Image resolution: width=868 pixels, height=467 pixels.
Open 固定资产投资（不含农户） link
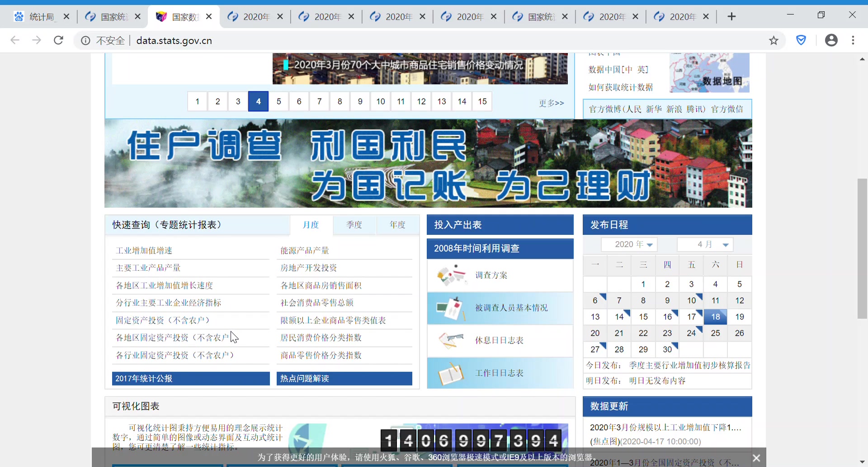[163, 320]
